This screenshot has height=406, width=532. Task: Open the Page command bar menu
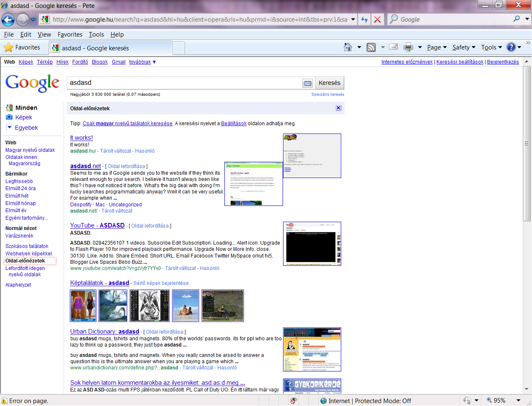(x=437, y=47)
